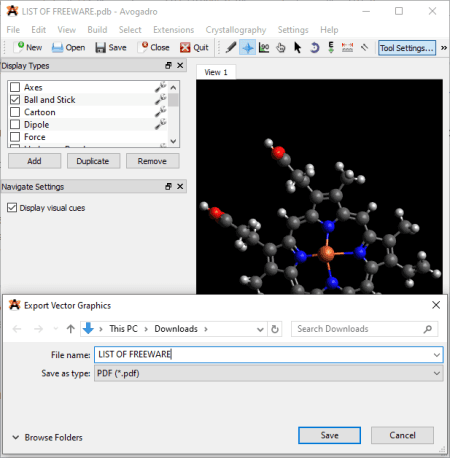Open recent locations dropdown in dialog

56,329
